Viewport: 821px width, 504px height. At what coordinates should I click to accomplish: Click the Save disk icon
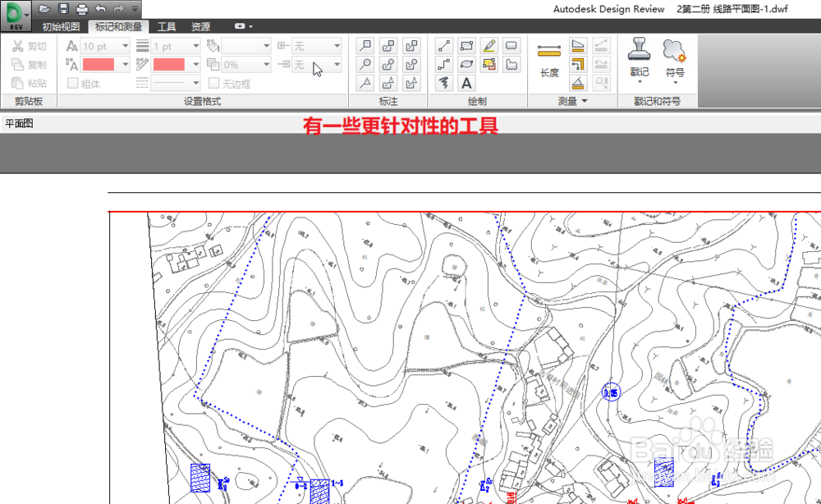[63, 9]
